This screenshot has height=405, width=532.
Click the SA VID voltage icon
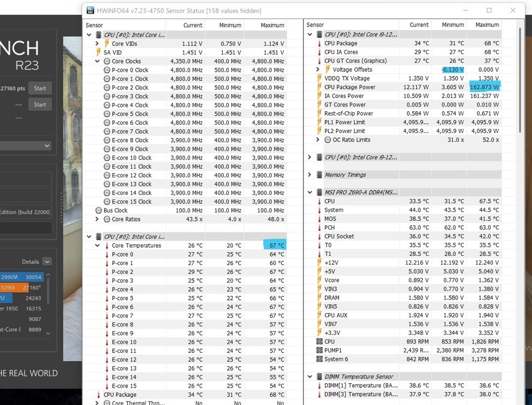[x=98, y=53]
